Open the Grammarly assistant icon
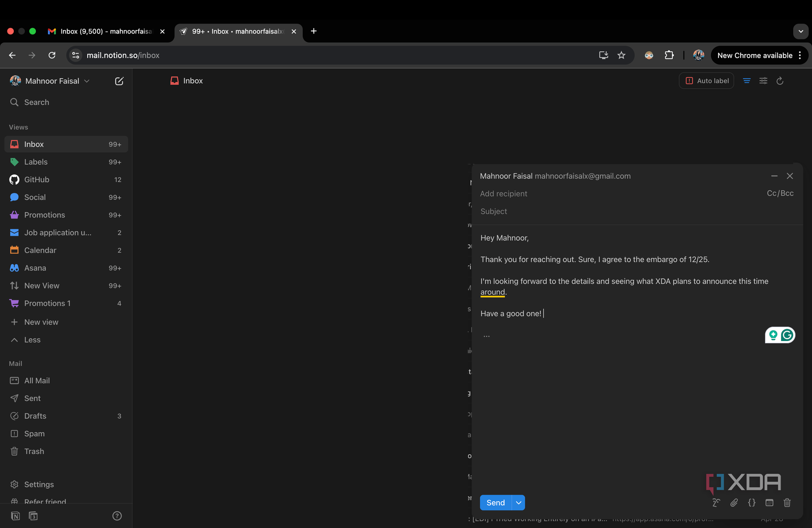 tap(785, 335)
